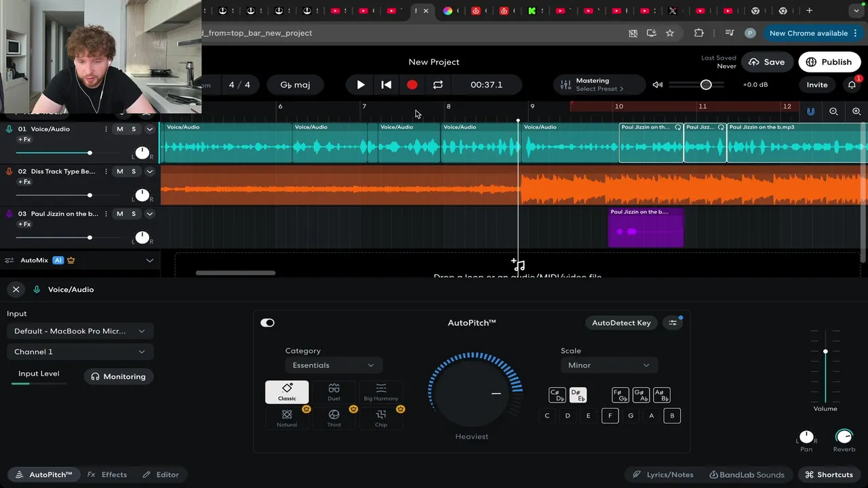868x488 pixels.
Task: Click AutoDetect Key button
Action: pos(621,323)
